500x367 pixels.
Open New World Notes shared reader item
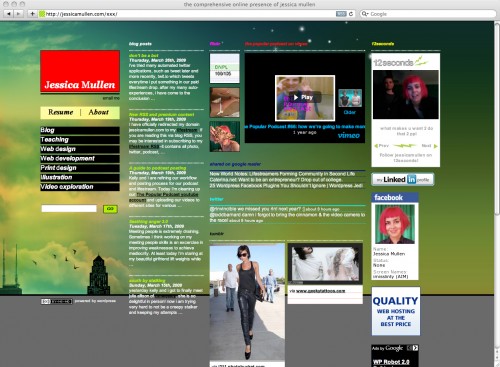(x=282, y=174)
